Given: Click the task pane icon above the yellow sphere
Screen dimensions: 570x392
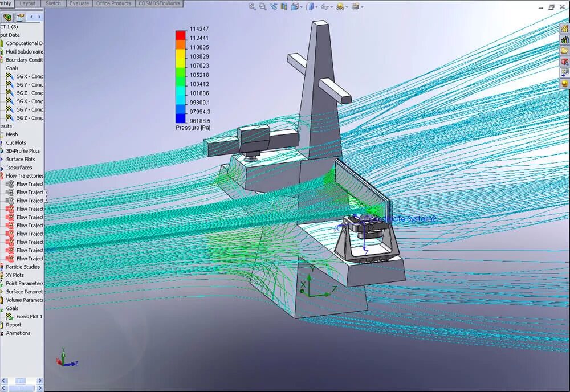Looking at the screenshot, I should pos(564,73).
